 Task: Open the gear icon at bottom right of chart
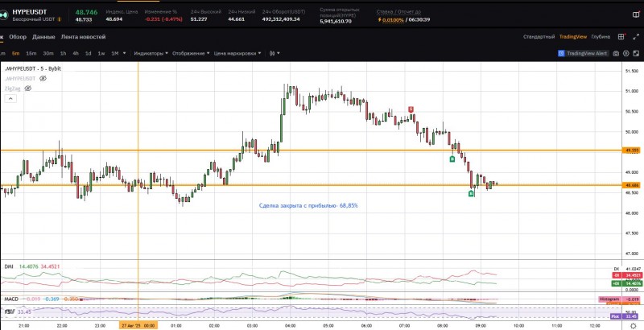point(633,325)
